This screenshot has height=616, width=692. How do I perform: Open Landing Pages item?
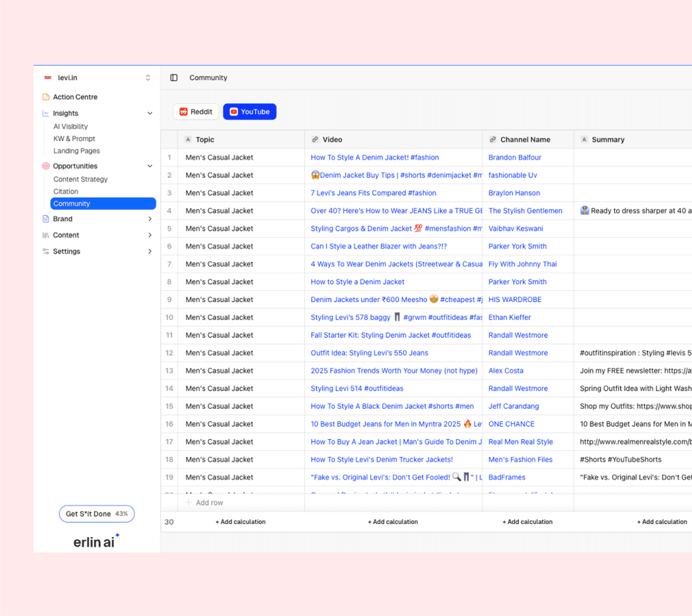point(77,151)
